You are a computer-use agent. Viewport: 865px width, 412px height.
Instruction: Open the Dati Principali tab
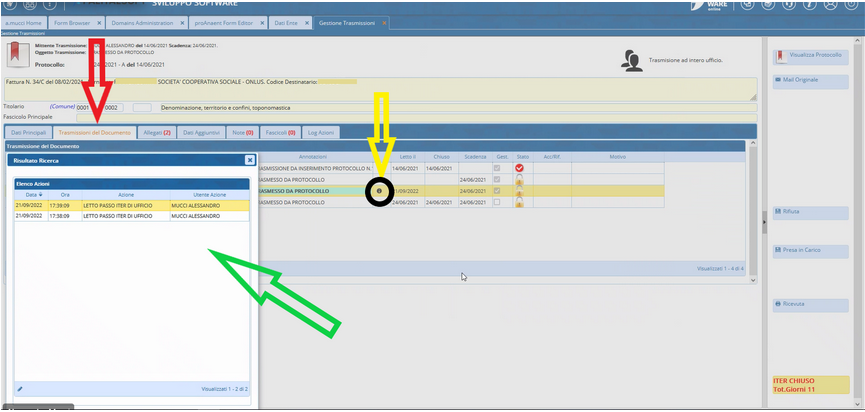(x=28, y=132)
